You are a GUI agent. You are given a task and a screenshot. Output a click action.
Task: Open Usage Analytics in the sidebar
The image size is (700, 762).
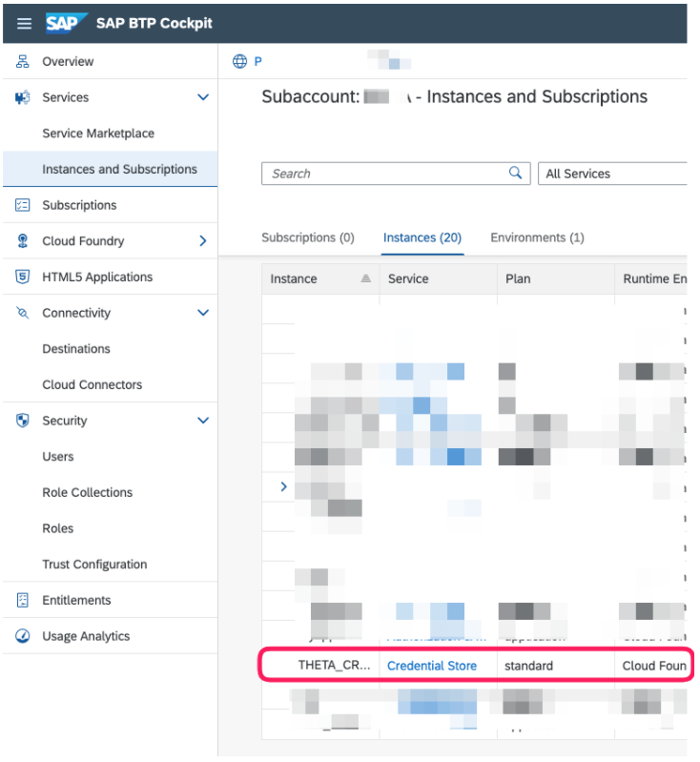pos(110,636)
